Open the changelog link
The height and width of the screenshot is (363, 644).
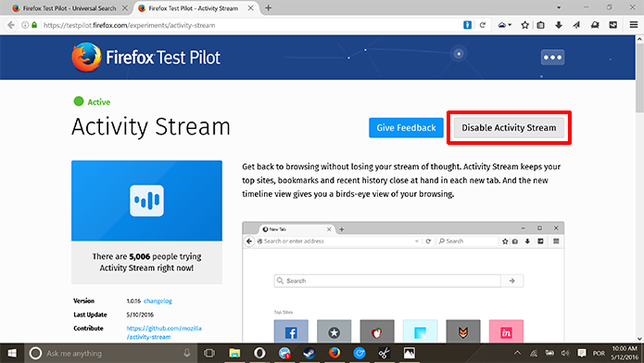tap(158, 301)
